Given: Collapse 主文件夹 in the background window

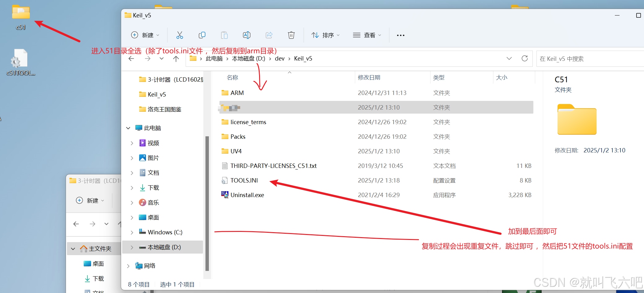Looking at the screenshot, I should (73, 249).
